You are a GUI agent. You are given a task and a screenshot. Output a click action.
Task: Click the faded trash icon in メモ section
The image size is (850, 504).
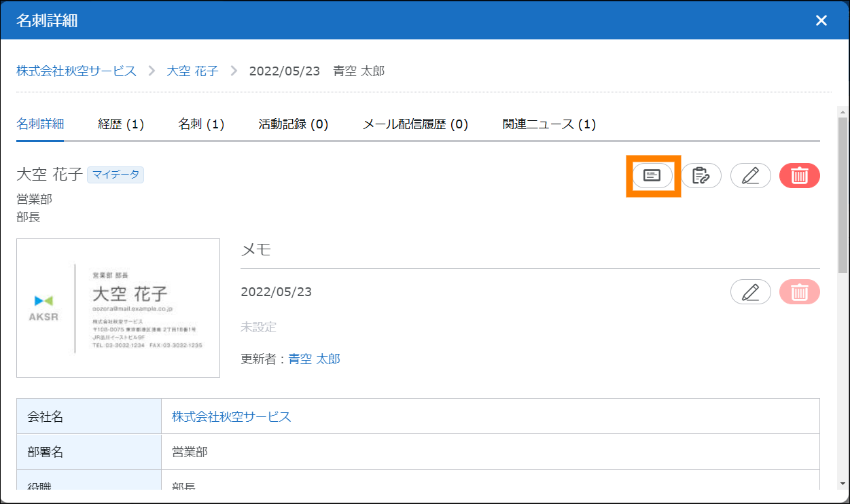click(x=799, y=292)
